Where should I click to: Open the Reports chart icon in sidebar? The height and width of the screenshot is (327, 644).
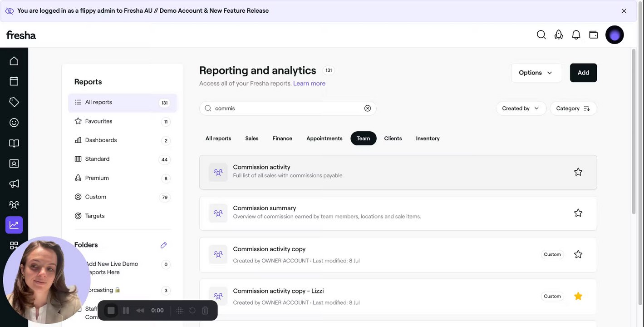point(14,225)
